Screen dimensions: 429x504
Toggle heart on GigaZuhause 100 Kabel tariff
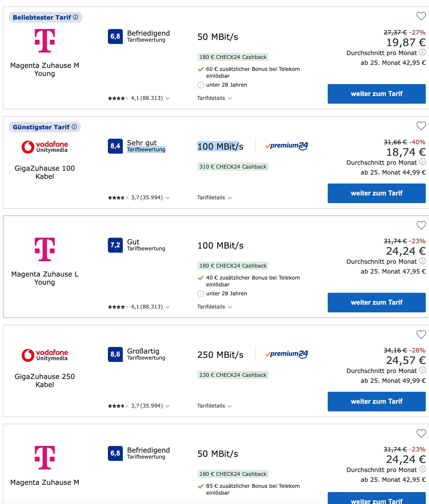421,126
